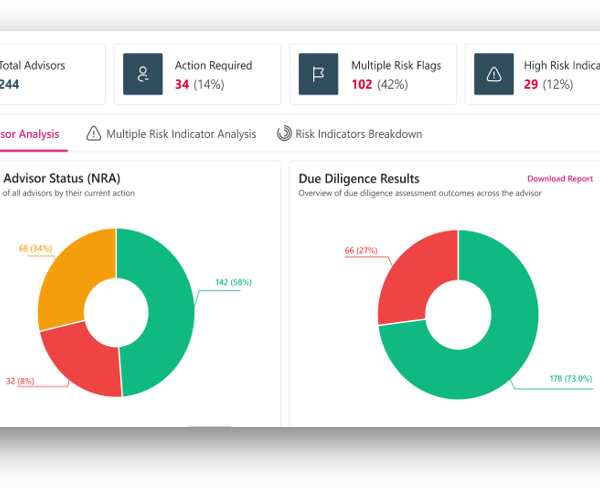Click the High Risk warning triangle icon
Screen dimensions: 600x489
(493, 75)
